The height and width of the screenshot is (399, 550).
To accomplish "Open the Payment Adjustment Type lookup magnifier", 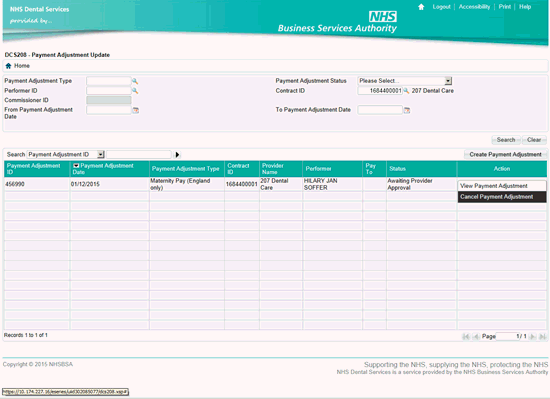I will click(135, 81).
